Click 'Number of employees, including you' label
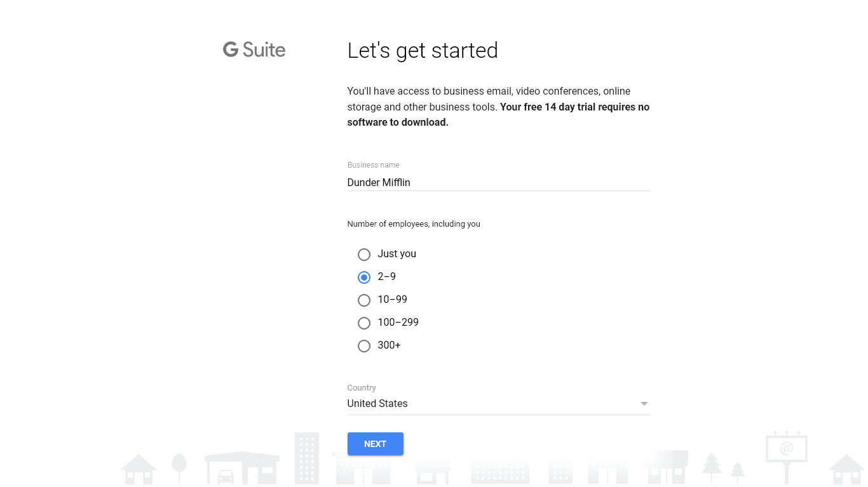The width and height of the screenshot is (868, 487). [414, 223]
